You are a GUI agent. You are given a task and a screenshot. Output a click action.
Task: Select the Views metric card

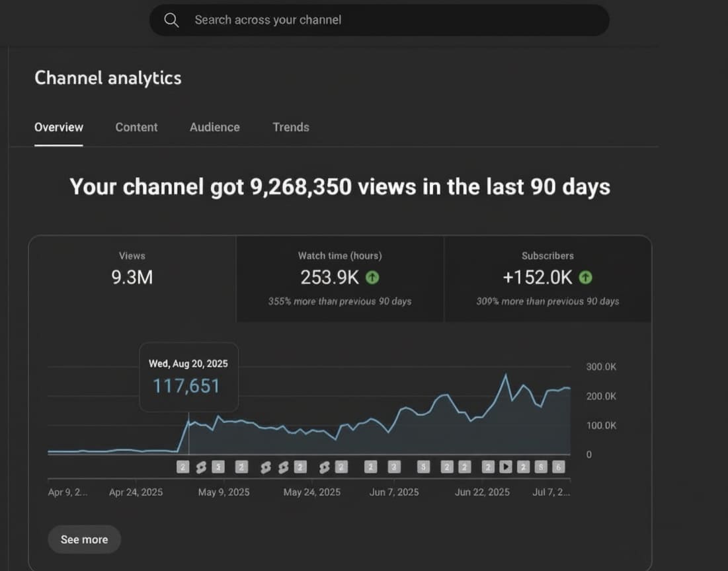tap(132, 278)
